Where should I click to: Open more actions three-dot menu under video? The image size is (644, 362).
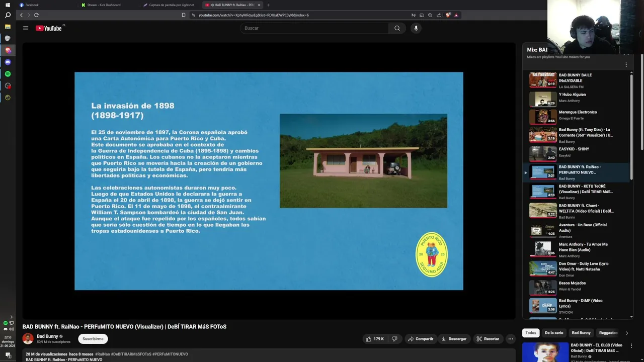pyautogui.click(x=510, y=339)
